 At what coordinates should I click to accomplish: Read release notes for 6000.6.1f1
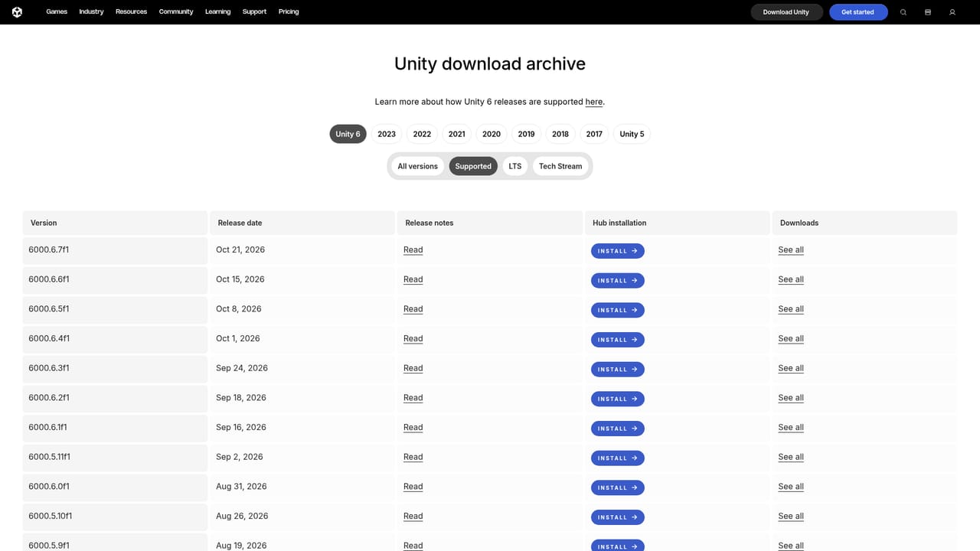click(x=413, y=428)
